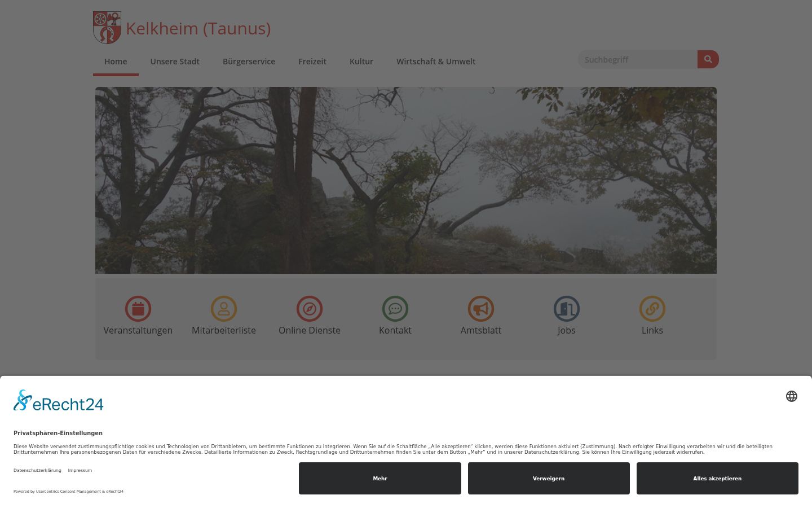Open the Freizeit menu
812x508 pixels.
coord(312,62)
